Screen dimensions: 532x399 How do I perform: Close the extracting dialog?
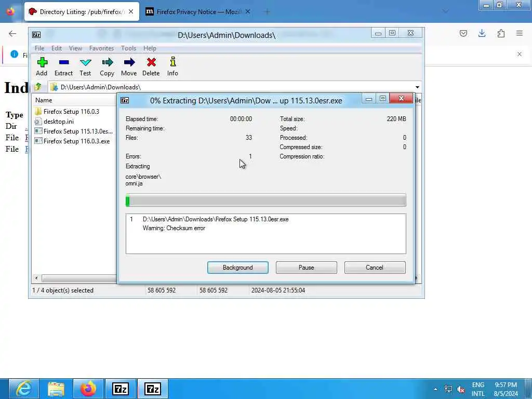401,98
